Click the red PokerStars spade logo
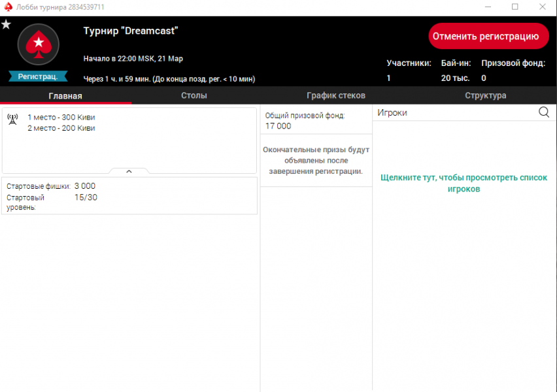557x392 pixels. click(38, 44)
